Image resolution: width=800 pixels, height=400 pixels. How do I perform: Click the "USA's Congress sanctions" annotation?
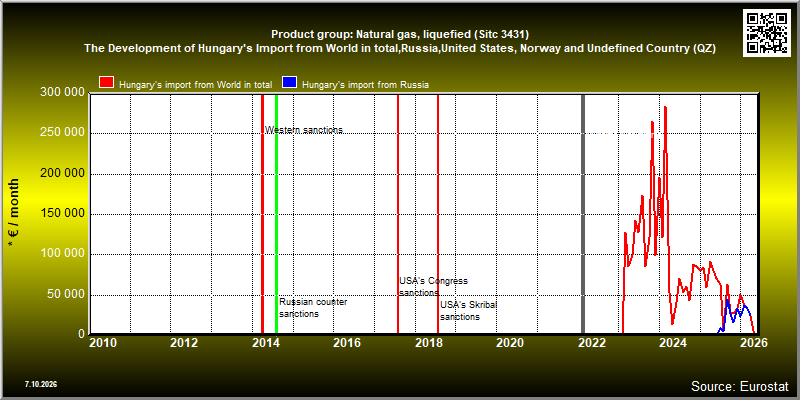click(x=433, y=287)
